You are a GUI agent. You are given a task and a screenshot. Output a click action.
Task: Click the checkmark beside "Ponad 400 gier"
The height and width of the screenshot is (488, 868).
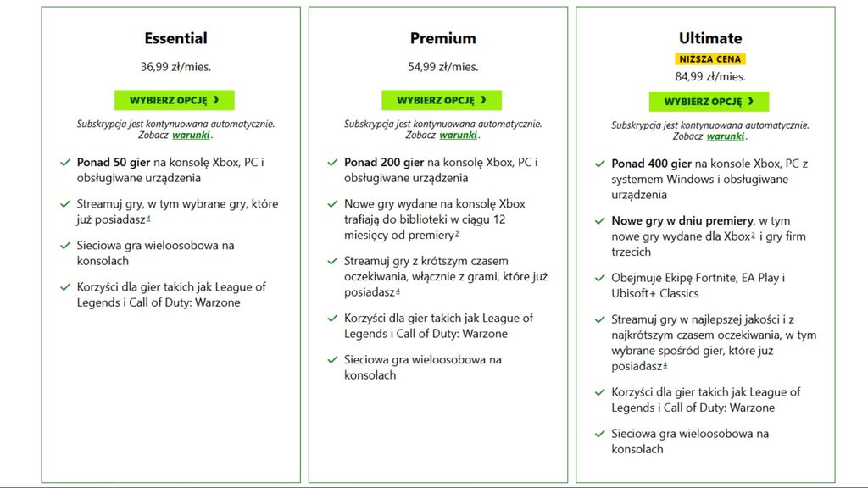(x=600, y=164)
